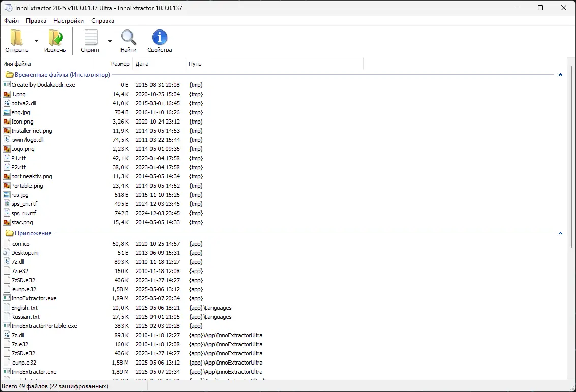This screenshot has width=576, height=392.
Task: Click the file icon beside botva2.dll
Action: click(6, 103)
